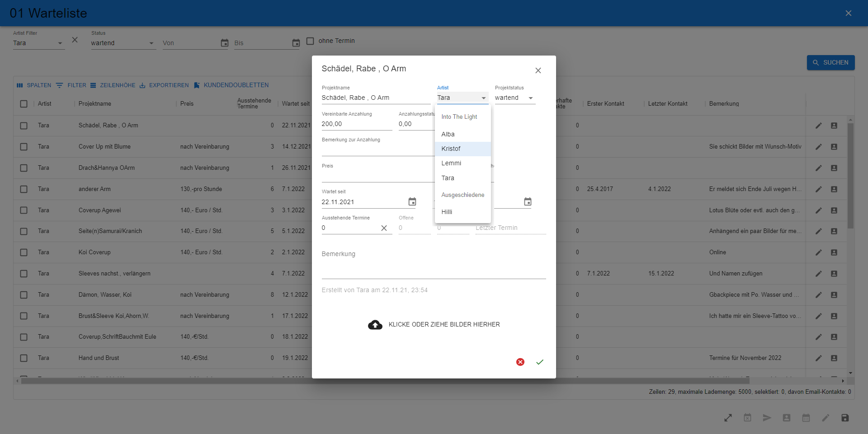Click the bottom toolbar pencil edit icon
This screenshot has width=868, height=434.
(826, 418)
